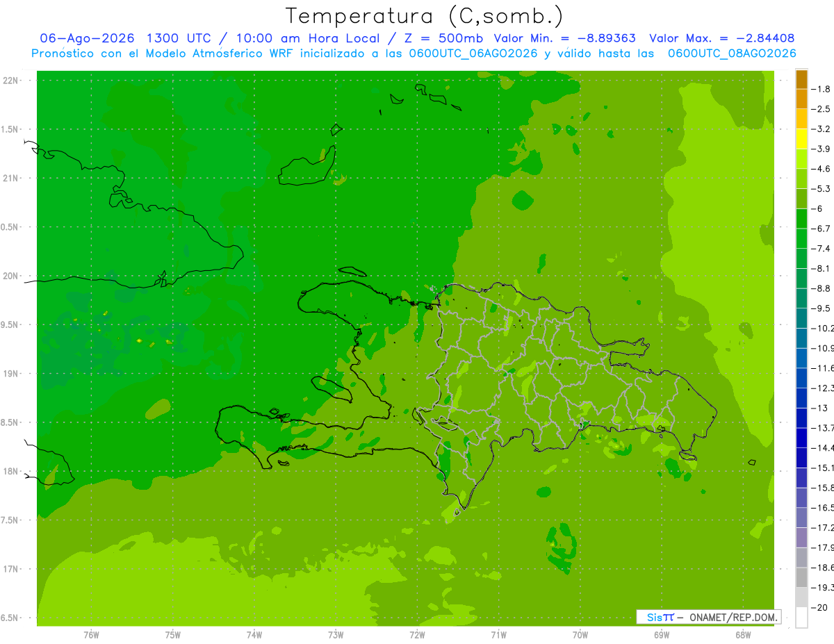The height and width of the screenshot is (644, 834).
Task: Click the '-2.5' colorbar label
Action: (821, 109)
